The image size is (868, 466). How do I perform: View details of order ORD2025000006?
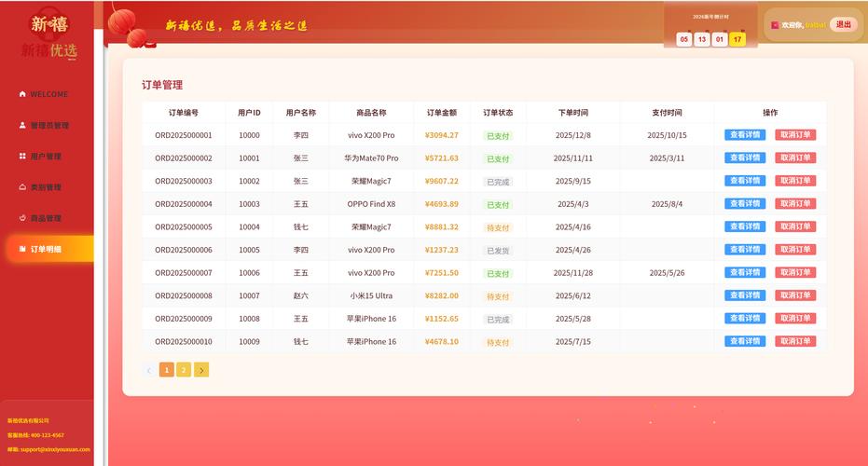point(745,250)
